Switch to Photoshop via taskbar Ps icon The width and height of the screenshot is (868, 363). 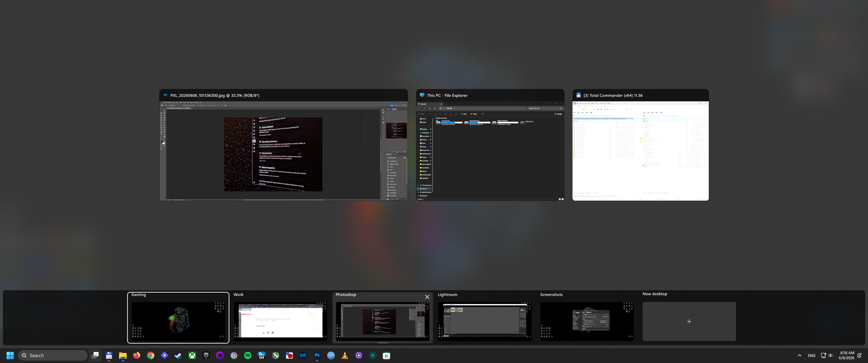(x=317, y=355)
